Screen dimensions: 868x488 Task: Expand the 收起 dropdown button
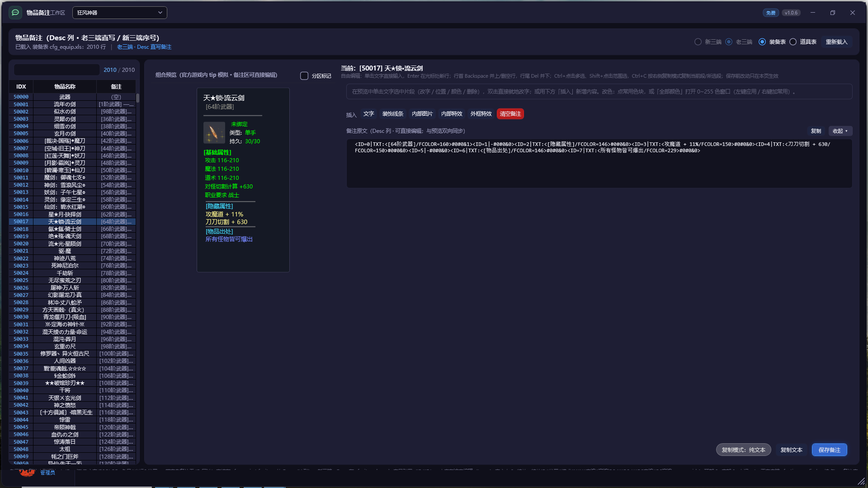coord(840,131)
